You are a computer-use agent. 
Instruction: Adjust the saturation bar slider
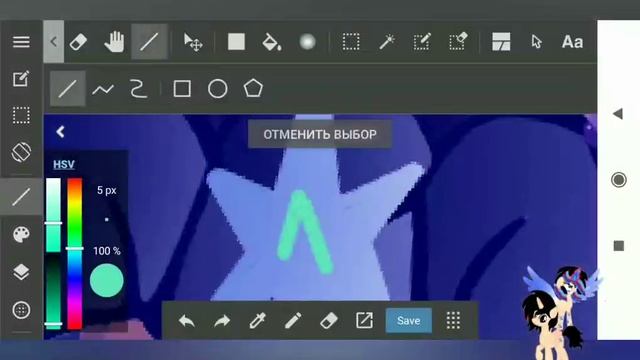53,215
